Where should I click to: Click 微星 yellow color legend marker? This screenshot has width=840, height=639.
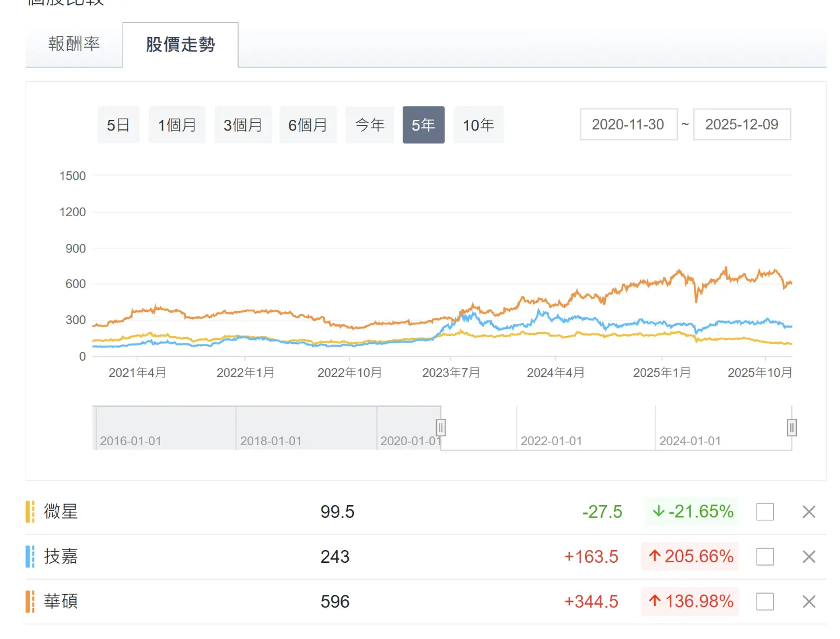coord(30,512)
